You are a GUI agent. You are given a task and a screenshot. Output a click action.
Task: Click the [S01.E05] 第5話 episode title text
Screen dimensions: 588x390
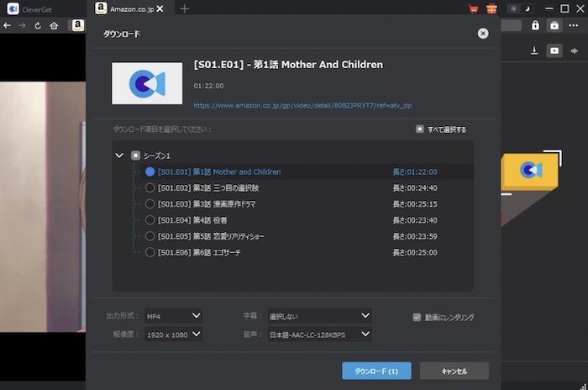click(x=211, y=236)
